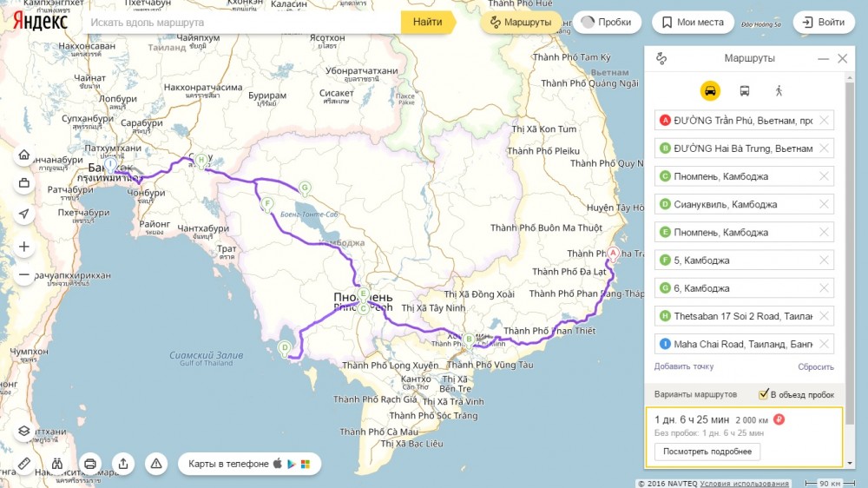
Task: Click Посмотреть подробнее button
Action: 707,452
